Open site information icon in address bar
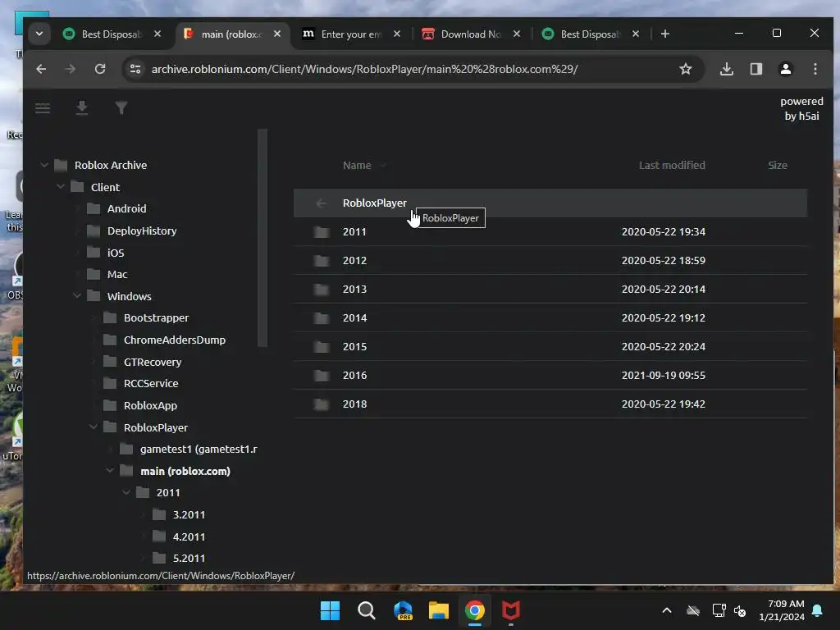This screenshot has width=840, height=630. point(135,69)
